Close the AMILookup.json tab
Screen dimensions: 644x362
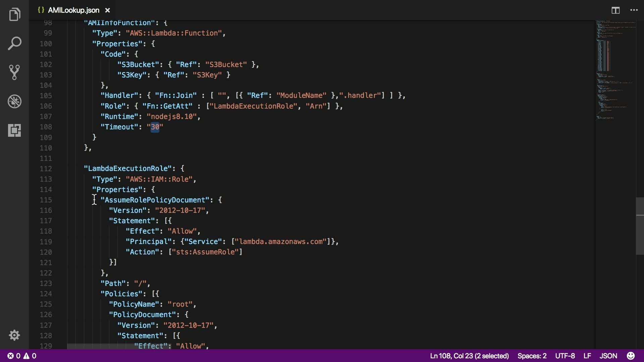(107, 10)
